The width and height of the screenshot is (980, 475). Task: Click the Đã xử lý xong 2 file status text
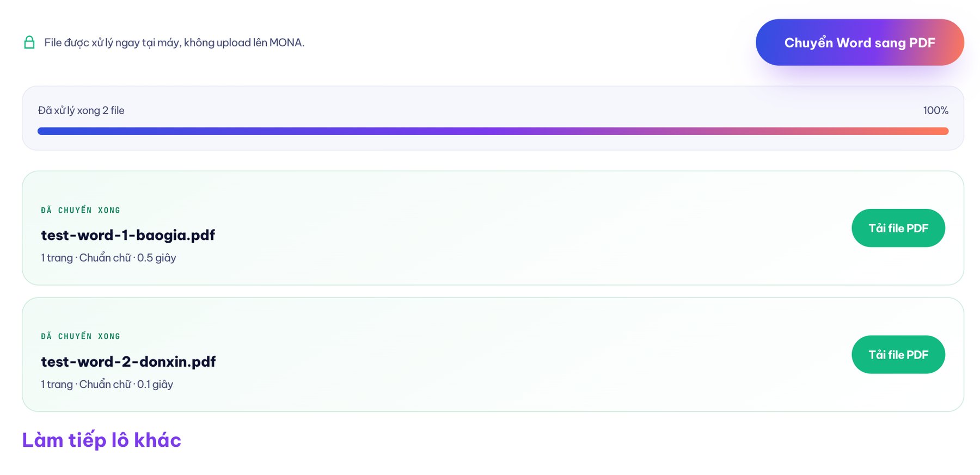coord(81,110)
